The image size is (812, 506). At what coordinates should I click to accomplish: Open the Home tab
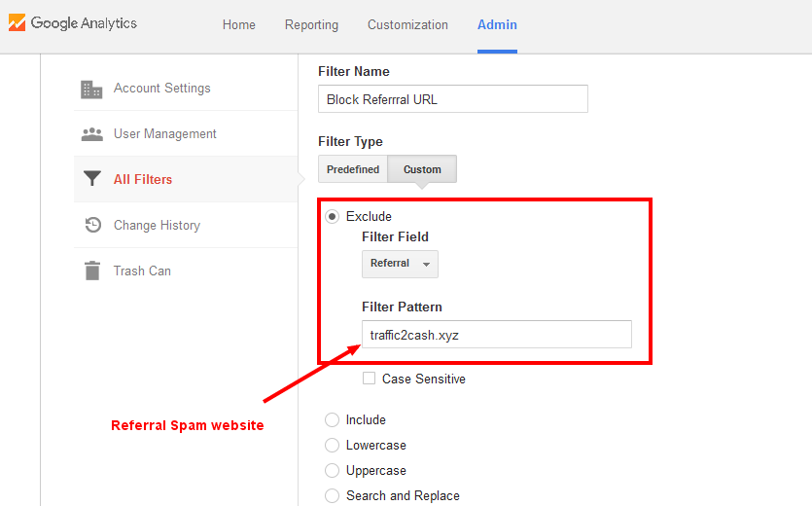[x=238, y=25]
